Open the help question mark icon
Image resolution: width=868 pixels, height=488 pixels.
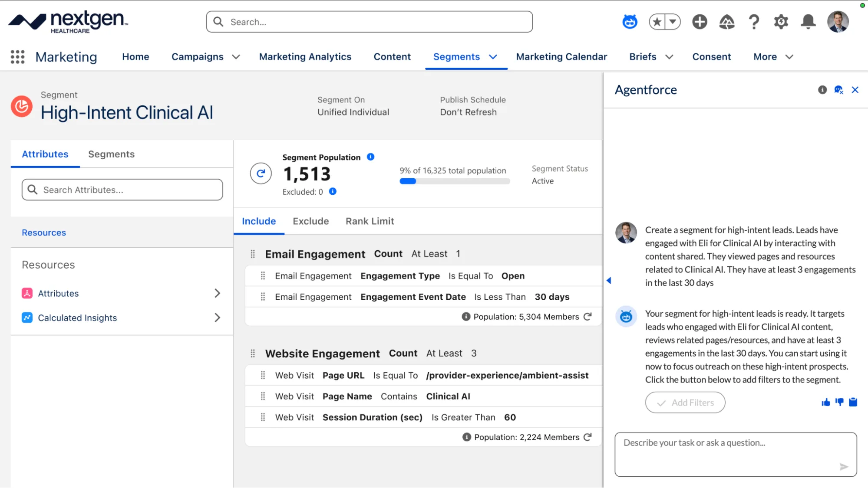pyautogui.click(x=754, y=22)
